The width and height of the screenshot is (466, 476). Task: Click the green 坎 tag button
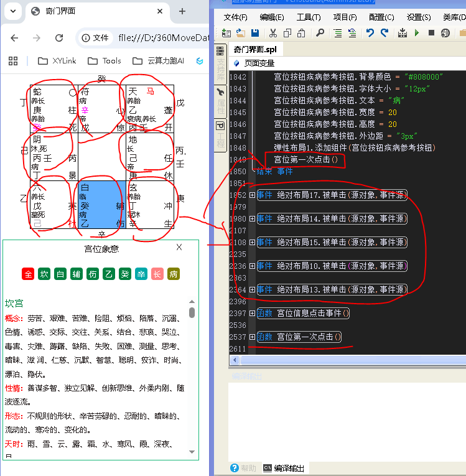coord(44,274)
